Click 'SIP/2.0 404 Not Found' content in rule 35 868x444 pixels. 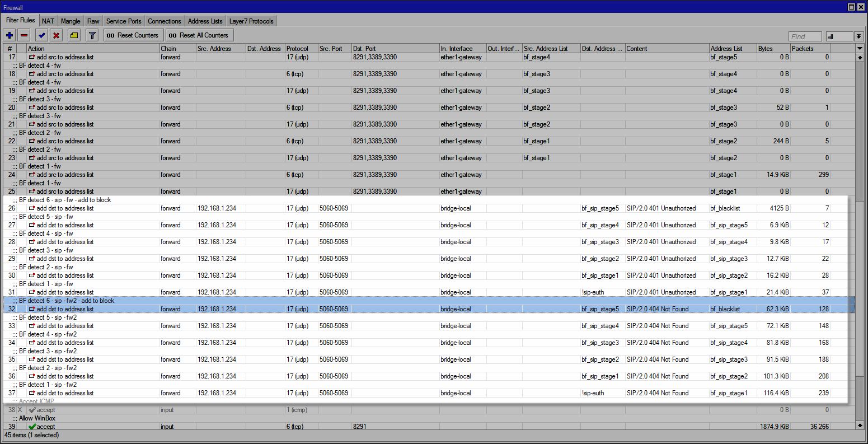(x=658, y=359)
